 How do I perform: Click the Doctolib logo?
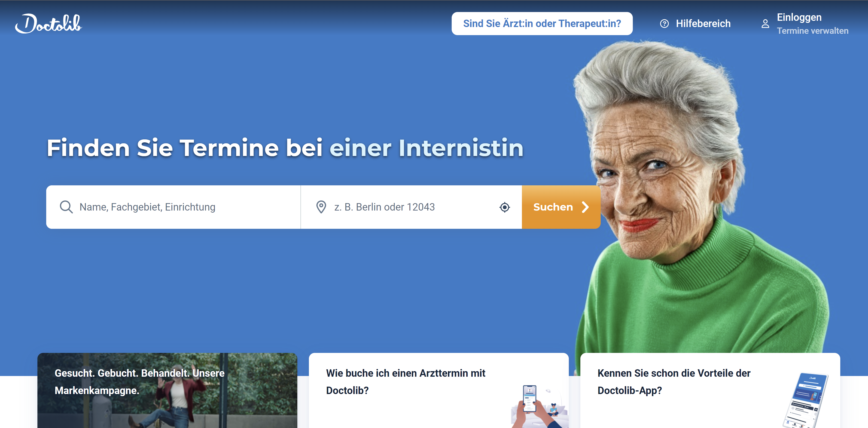click(49, 24)
